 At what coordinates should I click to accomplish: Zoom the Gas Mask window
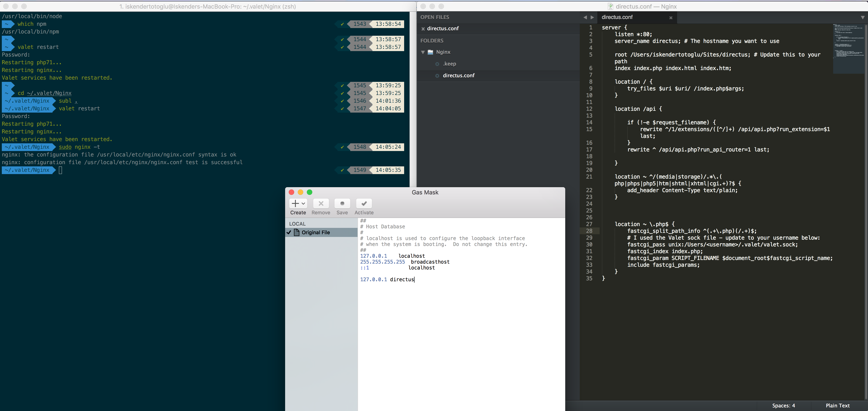coord(309,192)
